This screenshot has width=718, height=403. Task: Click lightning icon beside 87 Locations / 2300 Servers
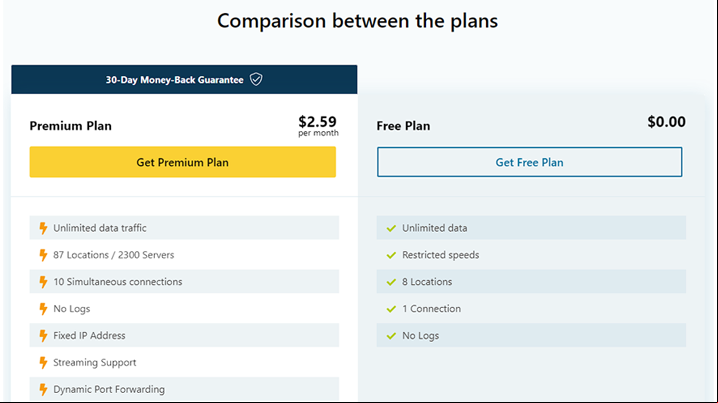[43, 255]
